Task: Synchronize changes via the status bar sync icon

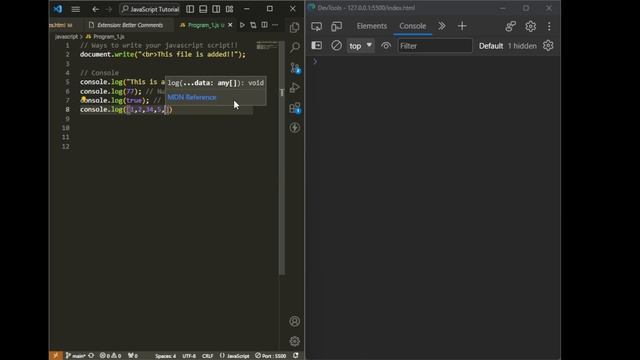Action: [91, 356]
